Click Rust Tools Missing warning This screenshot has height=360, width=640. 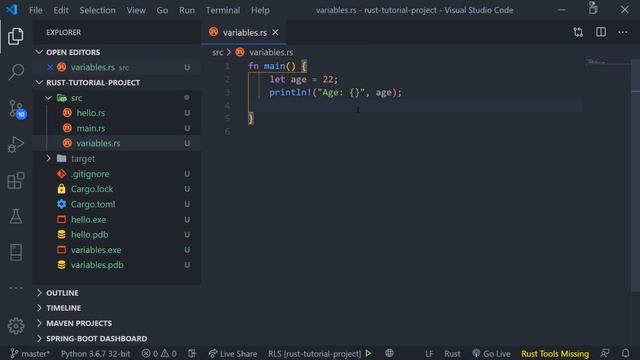coord(555,353)
